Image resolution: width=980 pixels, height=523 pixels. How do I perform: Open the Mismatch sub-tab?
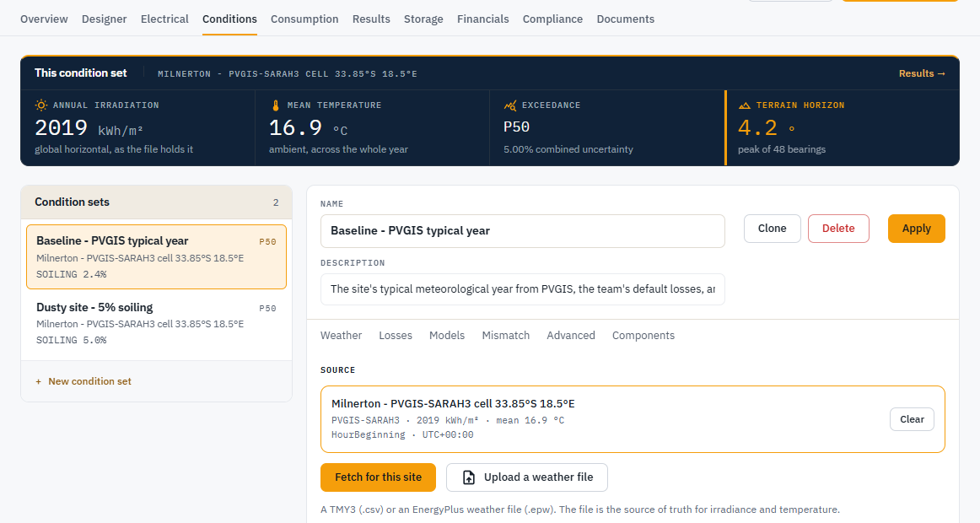[x=506, y=336]
